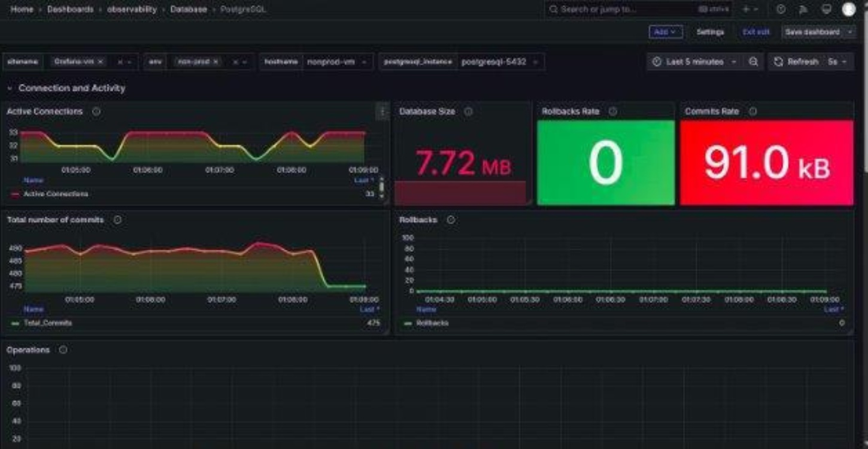This screenshot has width=868, height=449.
Task: Open the Active Connections panel three-dot menu
Action: (x=382, y=111)
